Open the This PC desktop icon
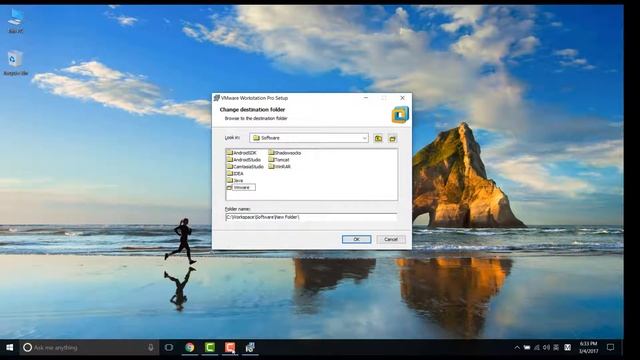 pyautogui.click(x=16, y=21)
